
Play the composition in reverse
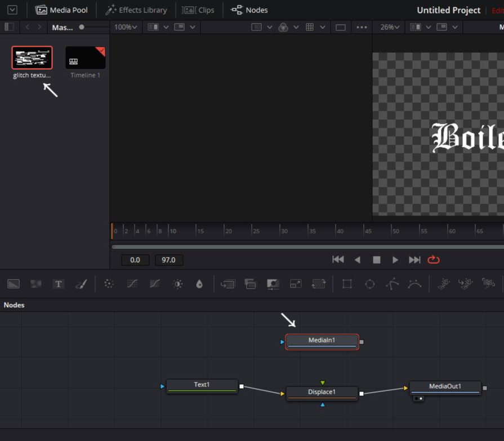coord(358,260)
